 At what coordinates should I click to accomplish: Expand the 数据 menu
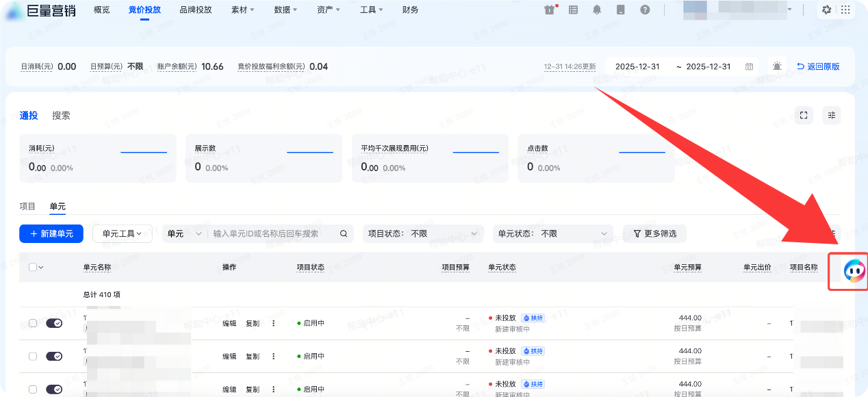(x=285, y=10)
